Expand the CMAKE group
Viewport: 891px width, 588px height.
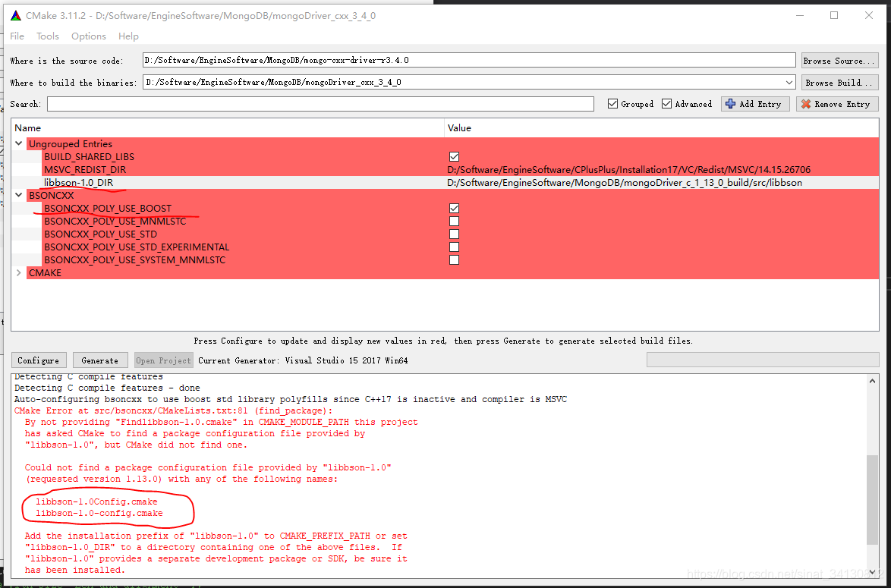pos(19,272)
